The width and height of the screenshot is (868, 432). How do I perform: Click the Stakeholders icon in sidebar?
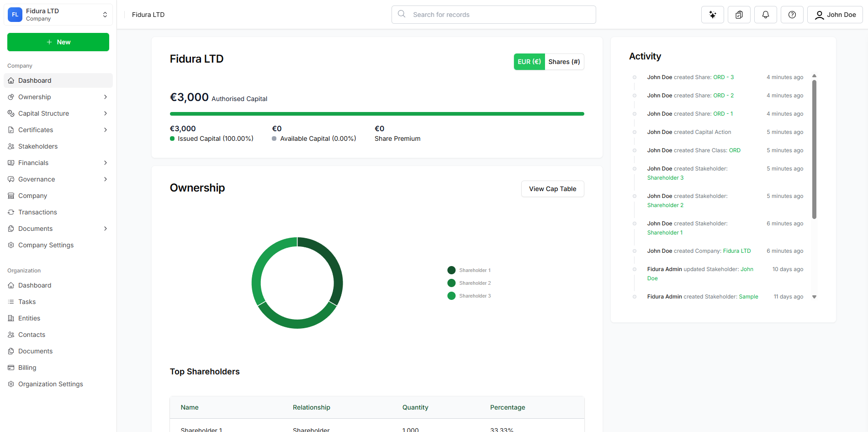click(11, 146)
